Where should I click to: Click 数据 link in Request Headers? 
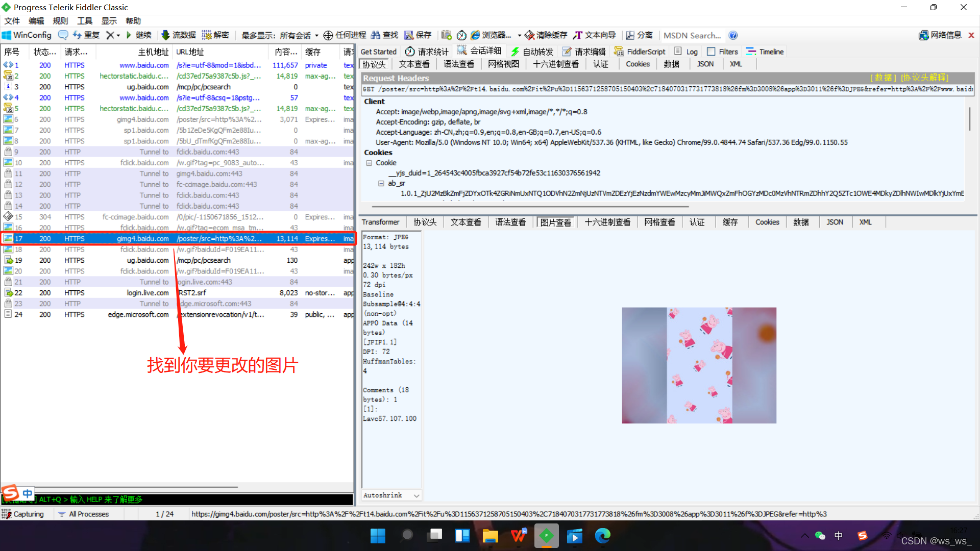pyautogui.click(x=883, y=78)
